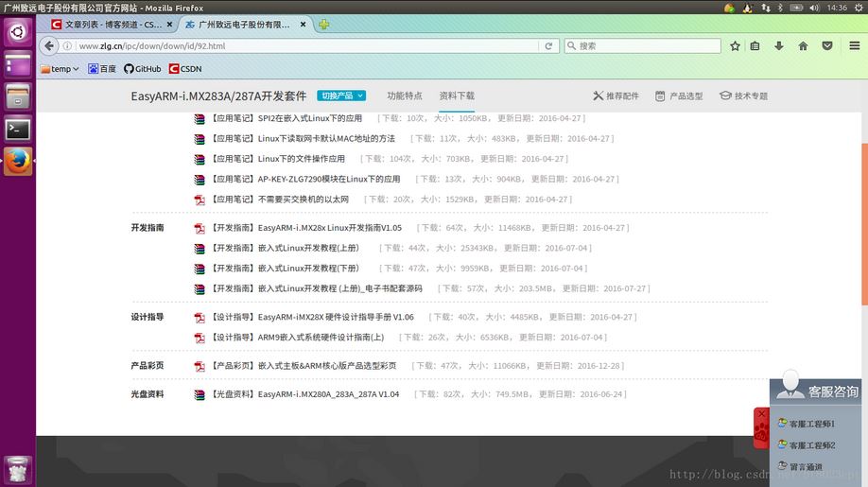The image size is (868, 487).
Task: Contact 客服工程师2
Action: [x=806, y=445]
